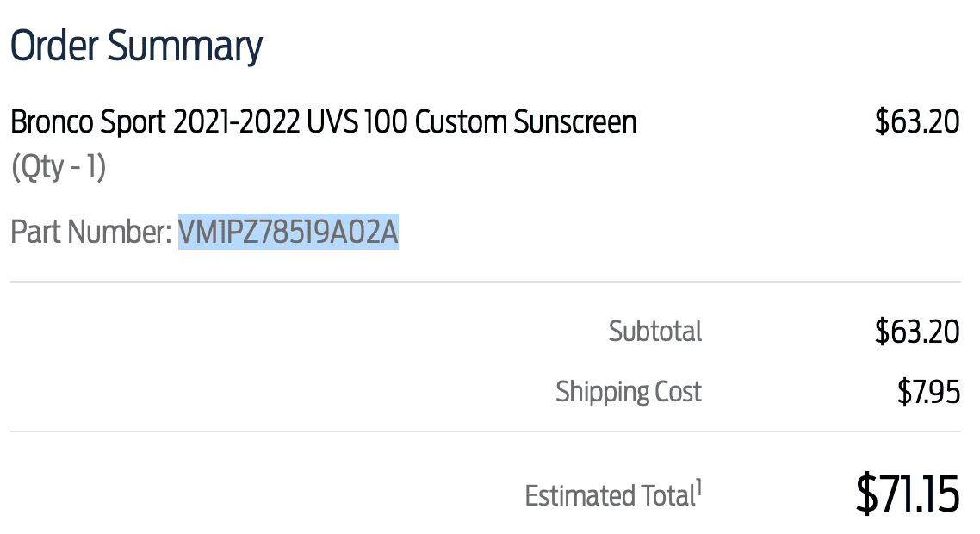Viewport: 980px width, 534px height.
Task: Open the footnote 1 superscript after Estimated Total
Action: pos(698,487)
